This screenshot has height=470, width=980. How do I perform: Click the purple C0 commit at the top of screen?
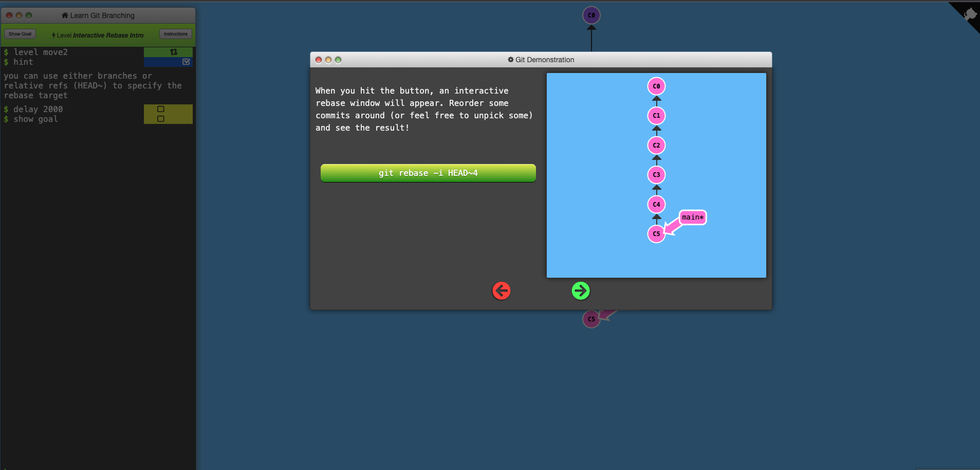click(591, 15)
